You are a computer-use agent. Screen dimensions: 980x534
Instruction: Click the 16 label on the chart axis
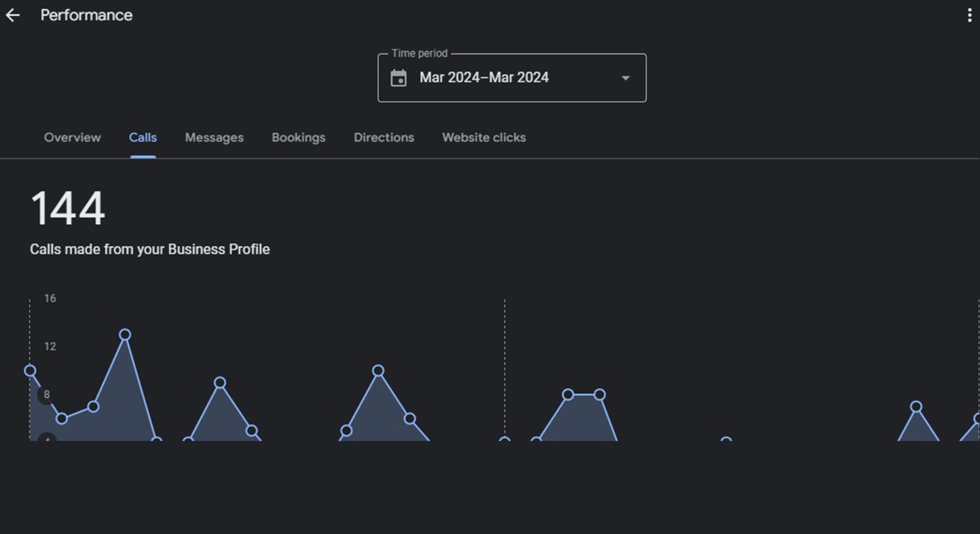click(x=50, y=298)
